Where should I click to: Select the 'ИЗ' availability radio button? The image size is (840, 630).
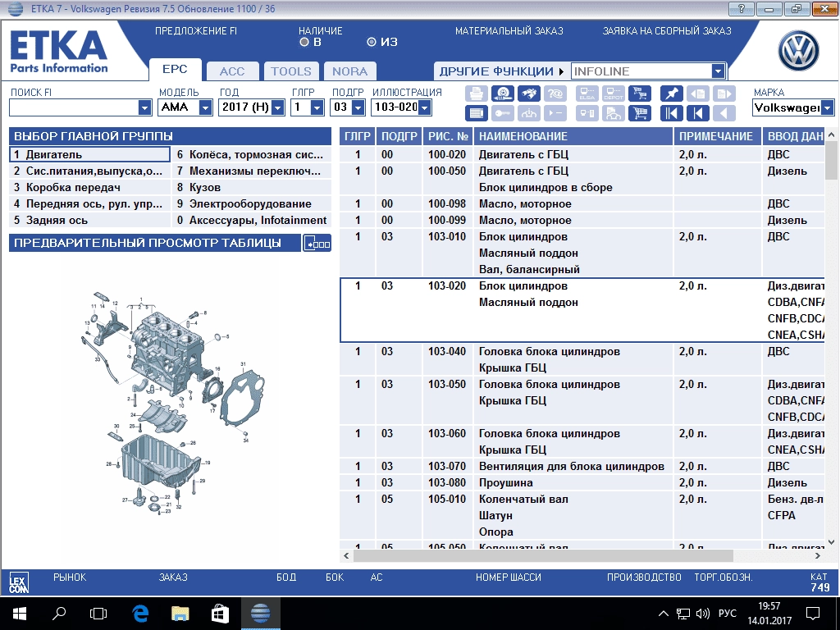[x=372, y=42]
